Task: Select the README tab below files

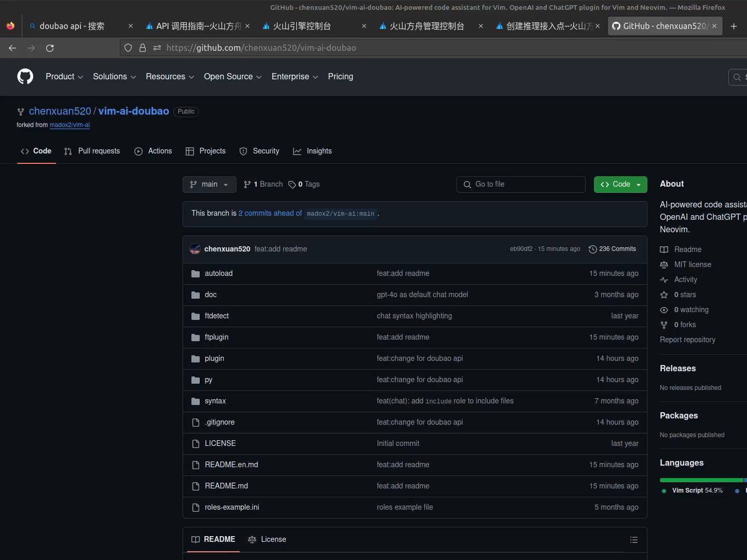Action: (213, 540)
